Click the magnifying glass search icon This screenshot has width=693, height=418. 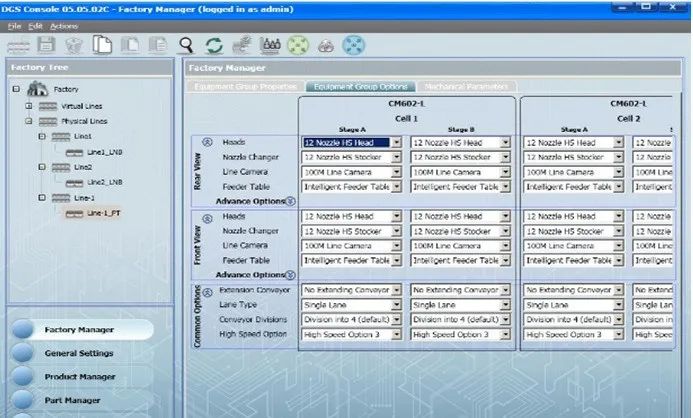[185, 45]
